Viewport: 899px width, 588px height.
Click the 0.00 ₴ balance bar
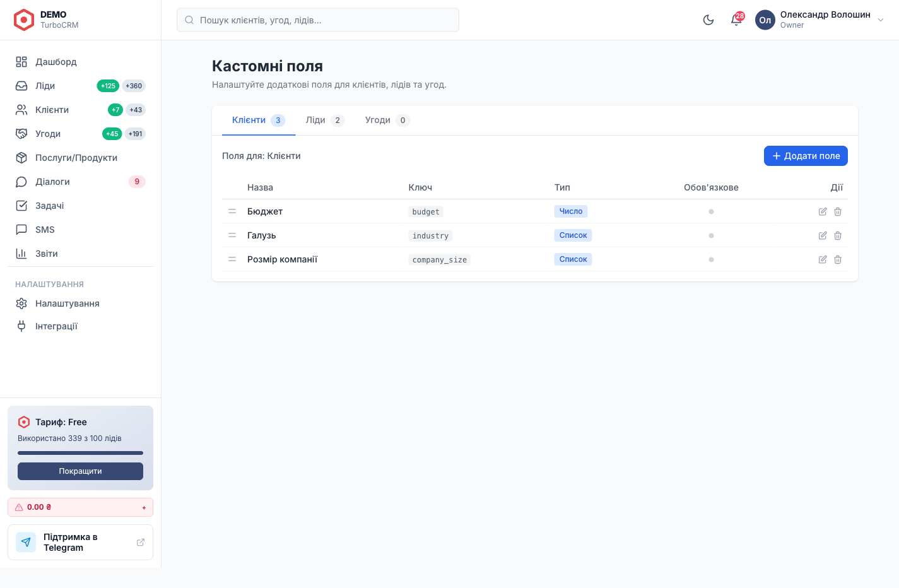point(80,507)
